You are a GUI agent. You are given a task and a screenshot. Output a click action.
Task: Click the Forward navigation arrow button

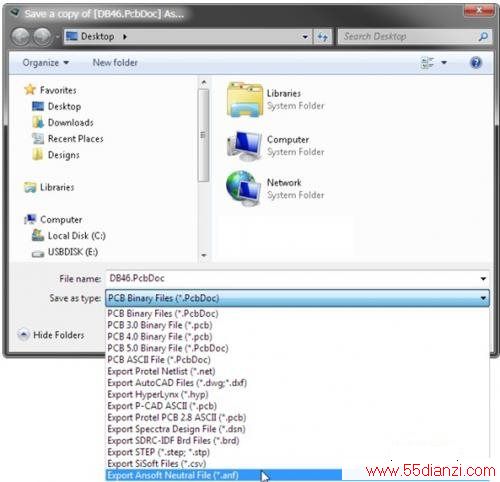pyautogui.click(x=42, y=37)
